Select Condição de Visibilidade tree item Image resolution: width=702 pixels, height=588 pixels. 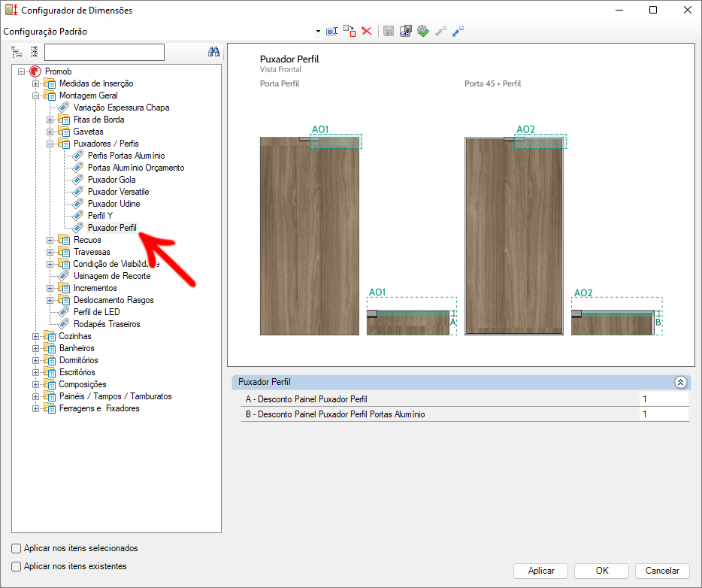116,264
